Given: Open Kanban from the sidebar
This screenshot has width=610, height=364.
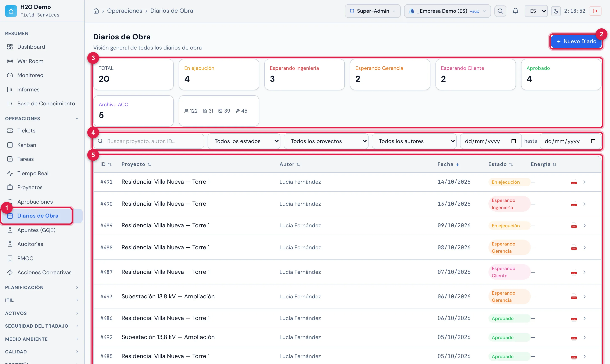Looking at the screenshot, I should coord(26,145).
